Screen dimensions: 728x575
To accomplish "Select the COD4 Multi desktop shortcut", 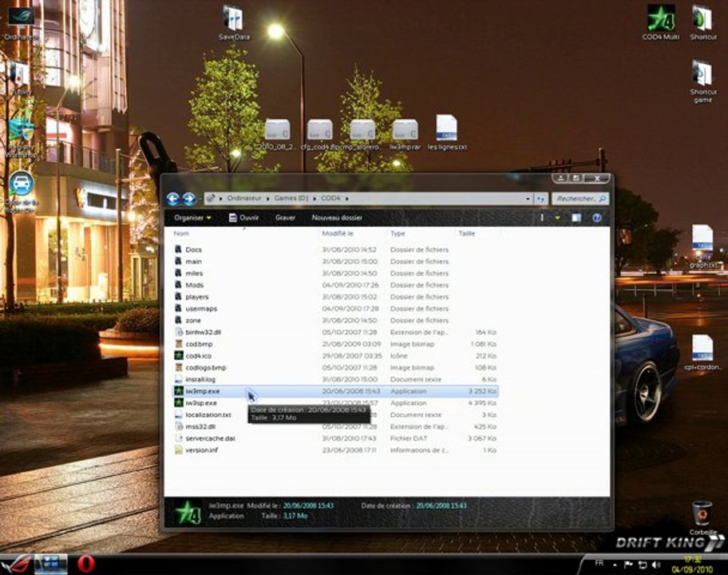I will click(660, 22).
